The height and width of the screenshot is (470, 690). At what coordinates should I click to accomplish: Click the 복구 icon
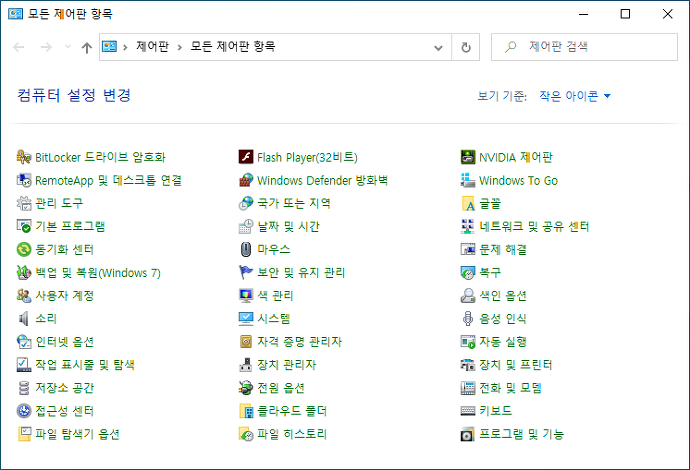(x=468, y=272)
